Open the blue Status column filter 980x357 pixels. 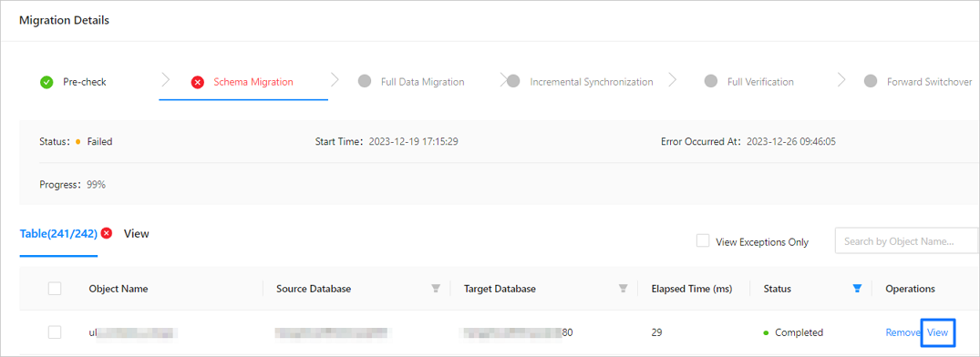point(858,289)
